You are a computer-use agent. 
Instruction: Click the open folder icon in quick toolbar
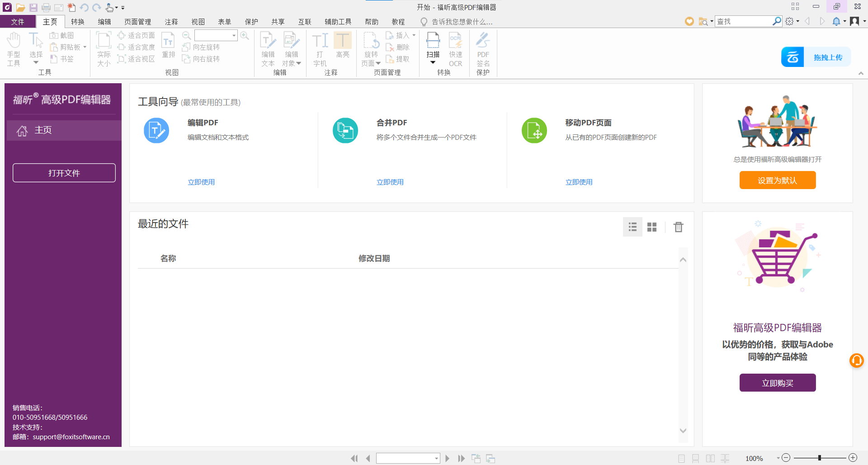coord(20,8)
